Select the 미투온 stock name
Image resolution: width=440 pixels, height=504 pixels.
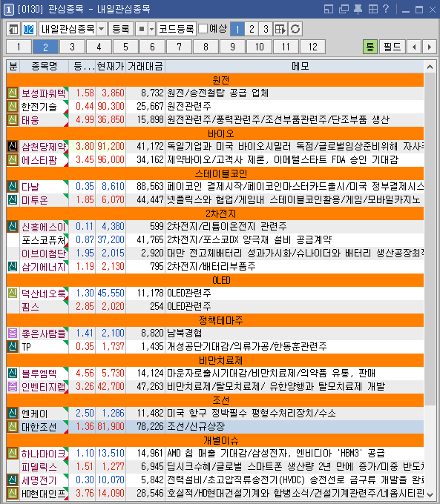coord(34,200)
